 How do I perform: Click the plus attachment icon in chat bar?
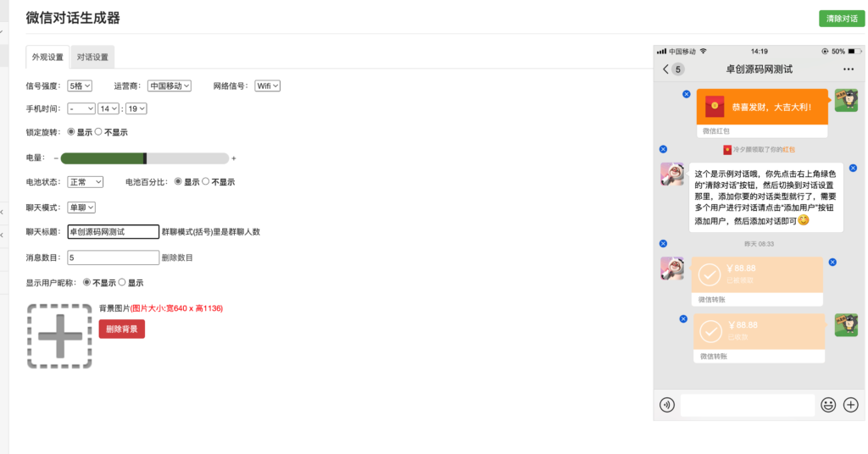851,405
